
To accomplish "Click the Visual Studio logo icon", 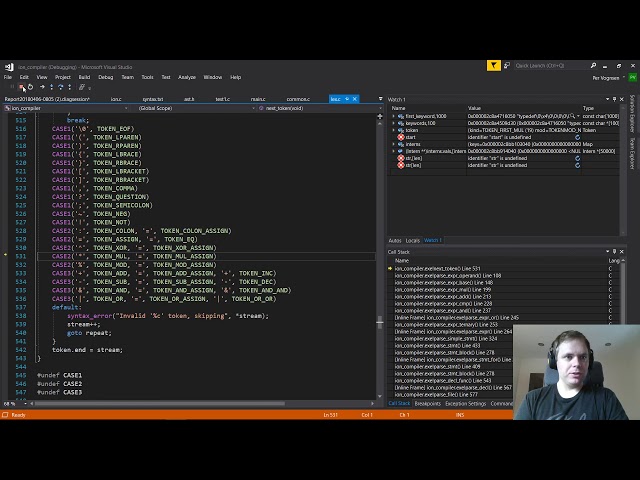I will 9,67.
